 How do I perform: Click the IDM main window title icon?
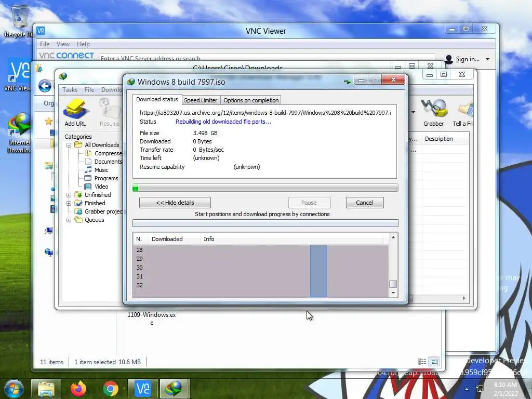coord(63,76)
